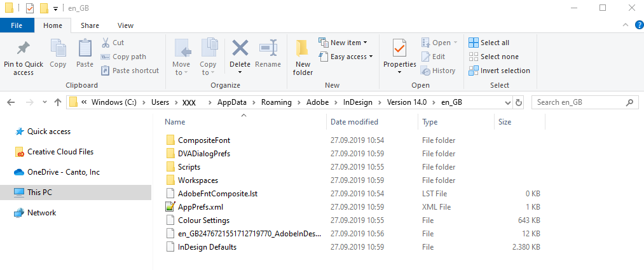Click the InDesign breadcrumb
This screenshot has height=270, width=644.
tap(358, 102)
